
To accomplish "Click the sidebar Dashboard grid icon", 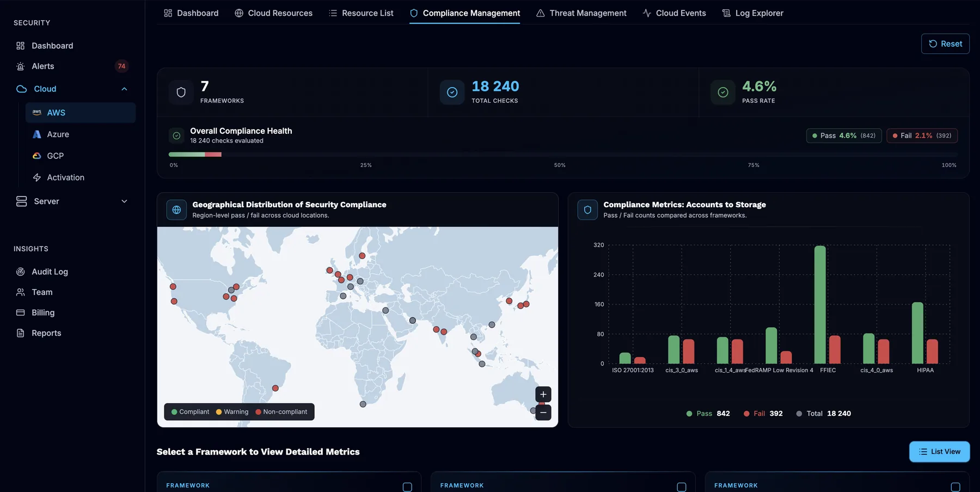I will 21,46.
